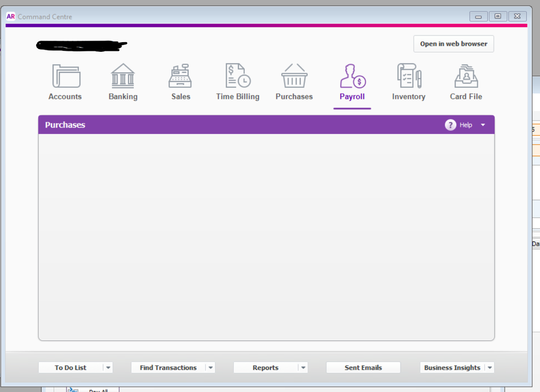This screenshot has height=392, width=540.
Task: Expand the To Do List dropdown arrow
Action: tap(108, 368)
